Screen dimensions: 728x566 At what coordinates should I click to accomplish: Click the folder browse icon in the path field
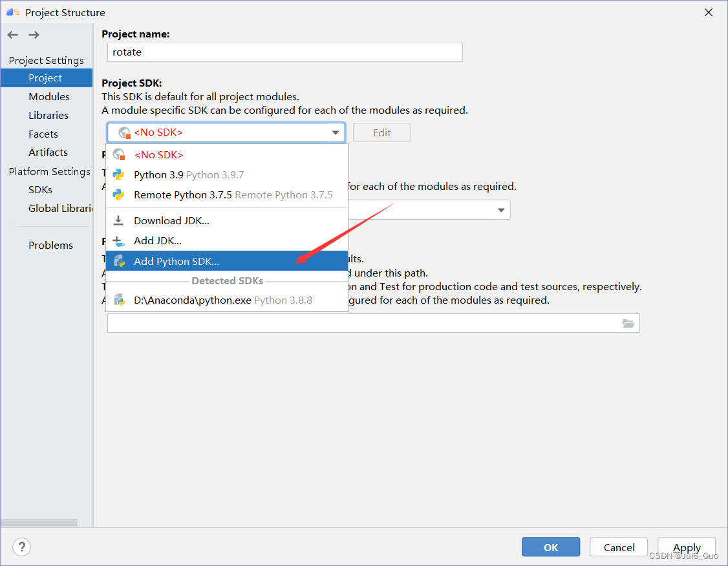coord(628,323)
